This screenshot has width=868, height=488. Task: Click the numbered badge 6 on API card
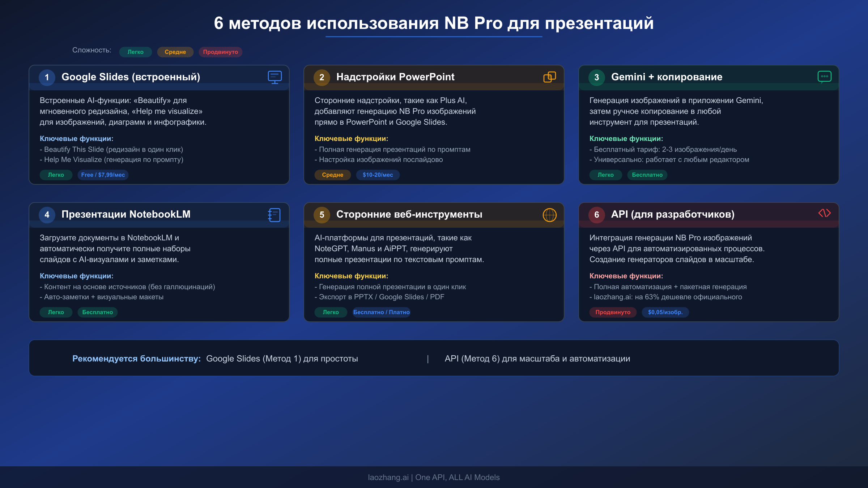[x=596, y=215]
